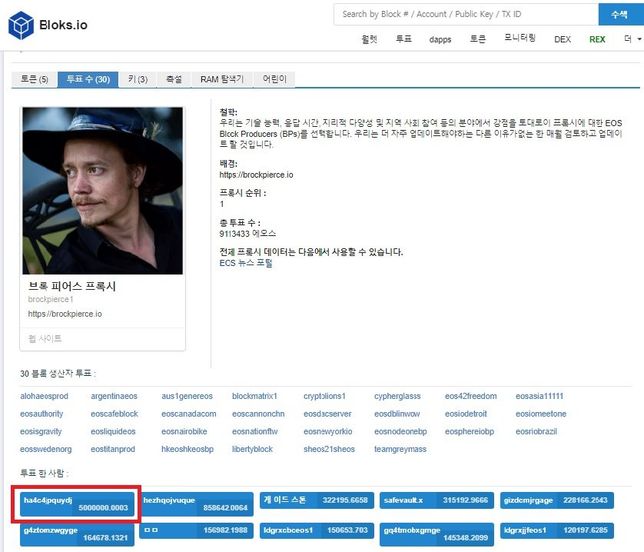Click the 웹 사이트 button on profile card

coord(45,339)
